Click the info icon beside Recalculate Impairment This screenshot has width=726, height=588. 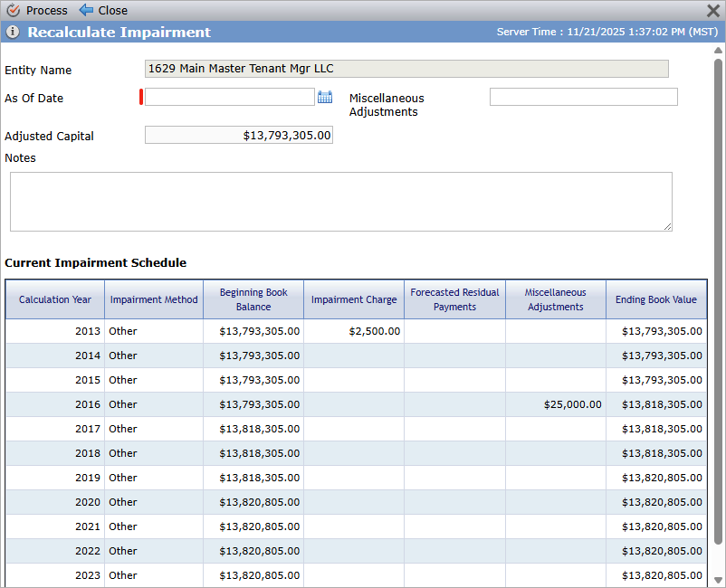click(x=13, y=32)
